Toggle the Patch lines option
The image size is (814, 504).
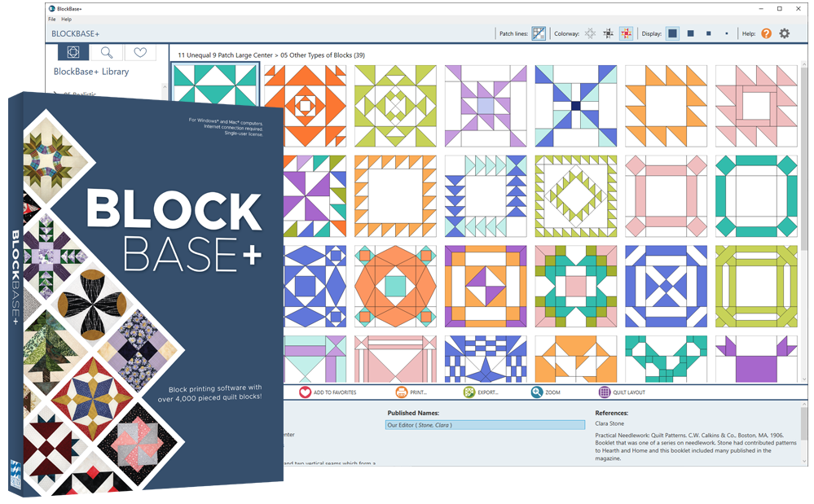(x=539, y=33)
